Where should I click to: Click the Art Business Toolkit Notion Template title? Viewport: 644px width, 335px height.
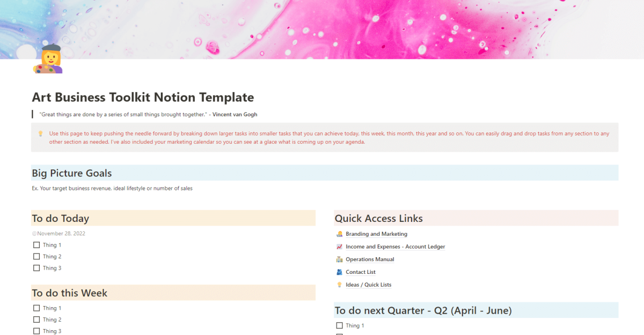point(143,97)
